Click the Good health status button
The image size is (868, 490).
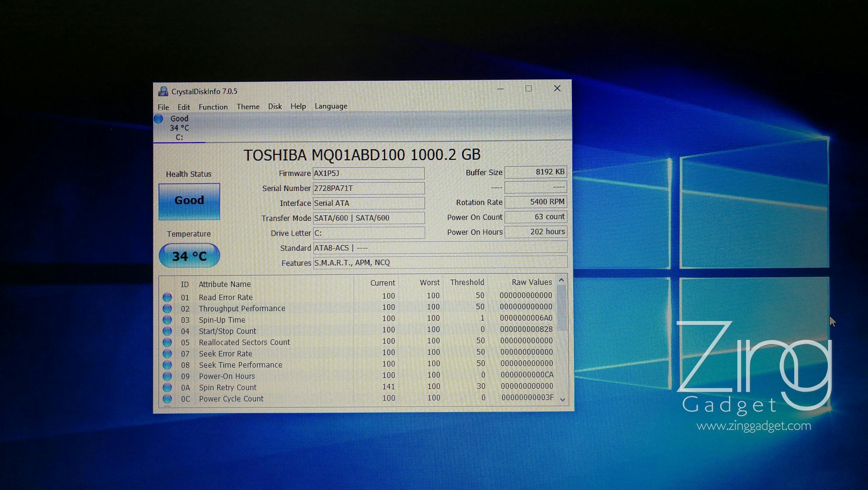(189, 201)
